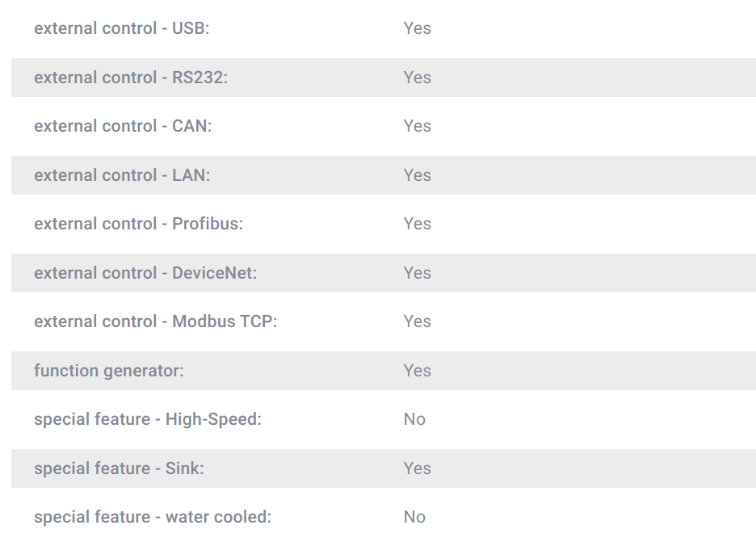Select the Yes value for function generator
The height and width of the screenshot is (546, 756).
[417, 371]
